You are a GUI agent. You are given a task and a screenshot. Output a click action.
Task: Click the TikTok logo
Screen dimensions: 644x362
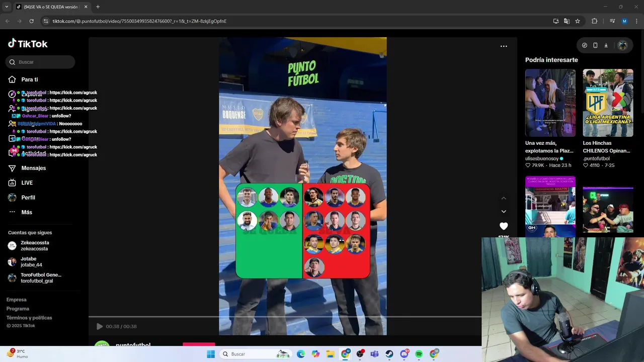coord(28,44)
